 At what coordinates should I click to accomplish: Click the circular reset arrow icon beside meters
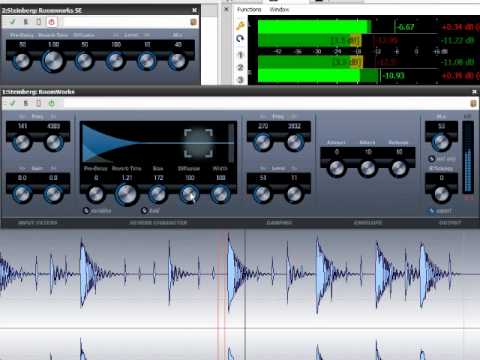tap(240, 39)
